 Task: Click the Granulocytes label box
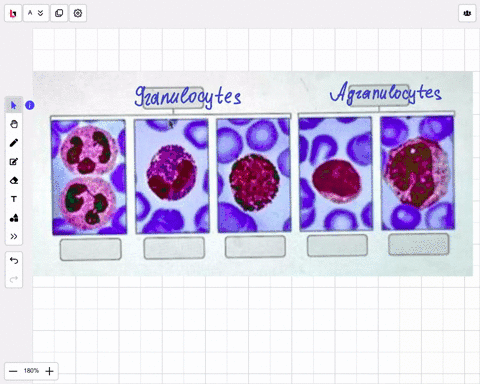173,97
